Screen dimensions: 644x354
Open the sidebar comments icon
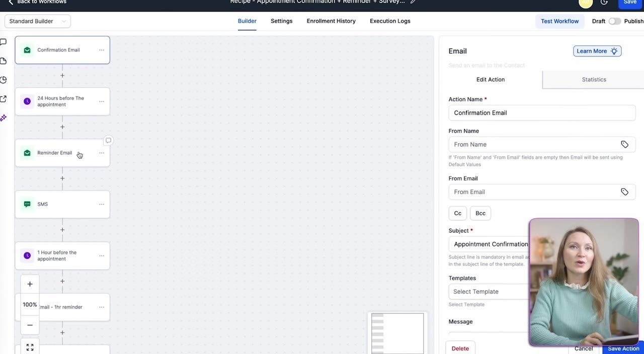3,42
